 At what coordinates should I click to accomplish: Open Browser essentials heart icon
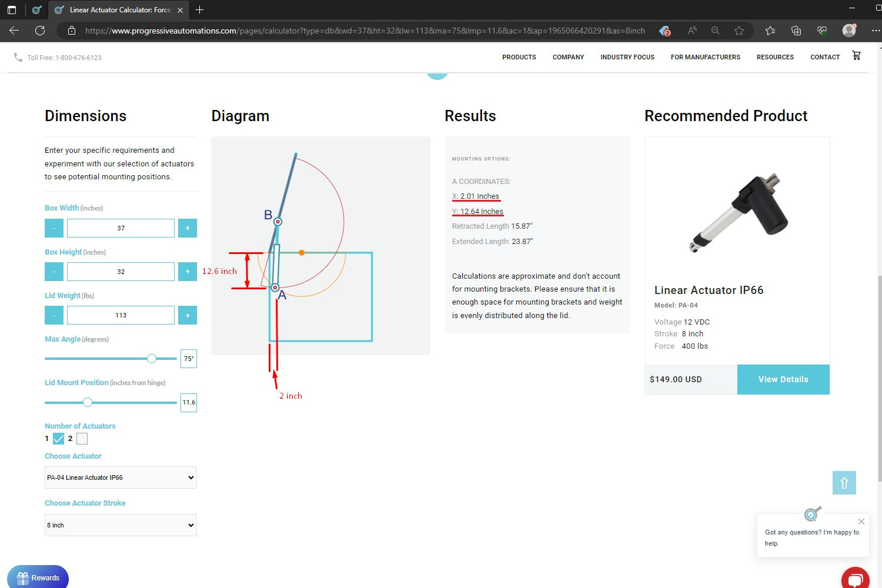[x=822, y=31]
